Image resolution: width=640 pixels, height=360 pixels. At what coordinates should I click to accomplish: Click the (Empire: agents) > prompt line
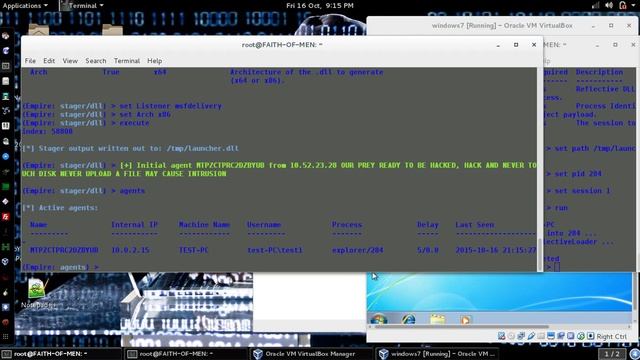(x=60, y=267)
